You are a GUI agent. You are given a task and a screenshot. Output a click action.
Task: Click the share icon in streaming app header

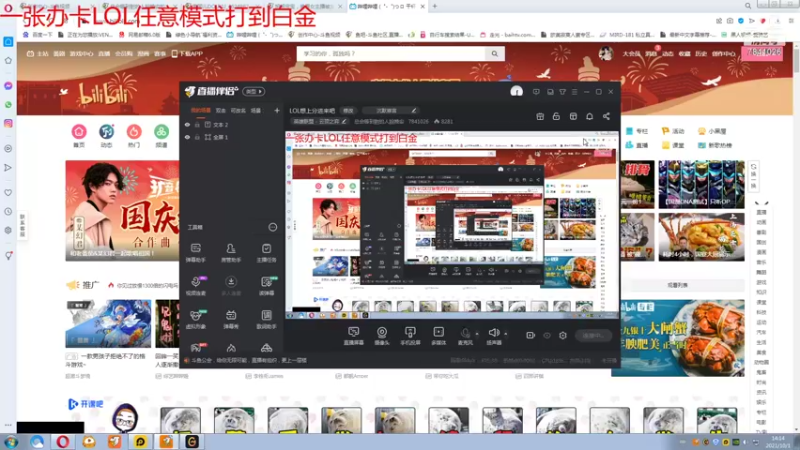606,116
